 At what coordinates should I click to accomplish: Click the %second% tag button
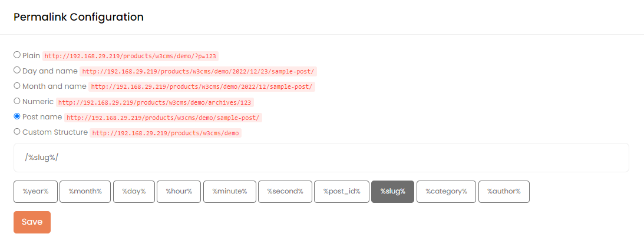point(285,192)
